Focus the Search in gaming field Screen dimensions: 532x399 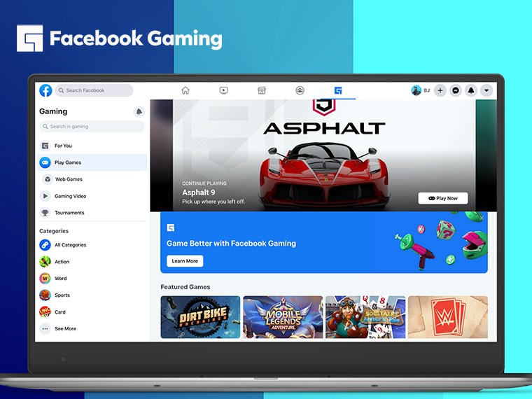click(x=92, y=127)
